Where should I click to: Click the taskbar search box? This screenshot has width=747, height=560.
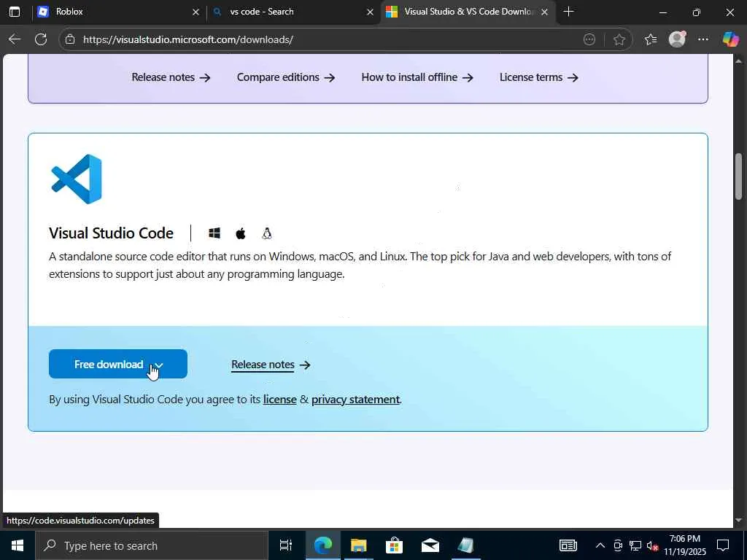[x=152, y=545]
